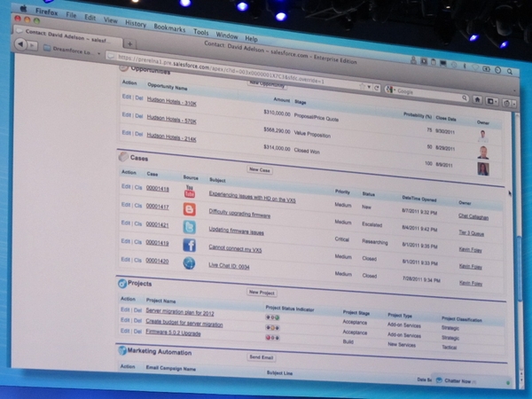Close case 00001417 via Cls link

[x=138, y=206]
